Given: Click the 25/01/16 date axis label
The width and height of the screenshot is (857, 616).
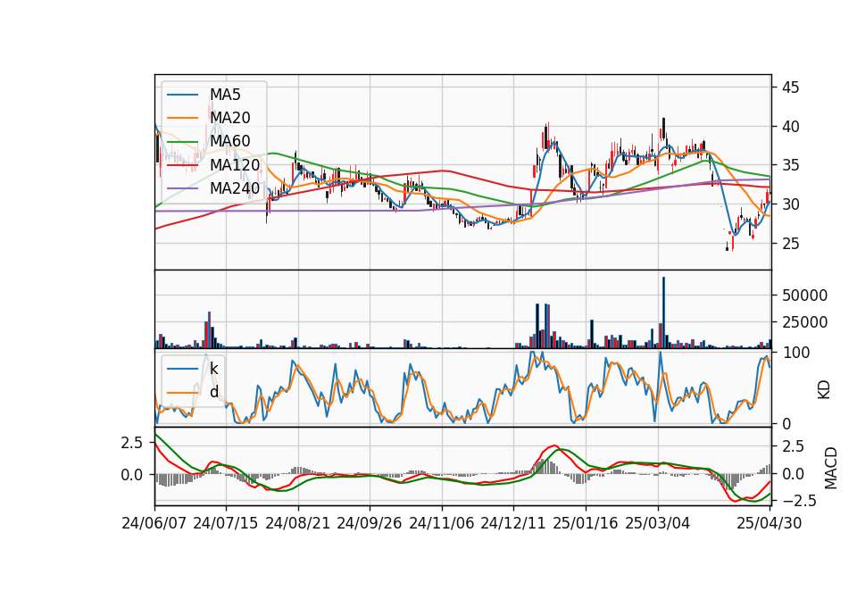Looking at the screenshot, I should tap(586, 524).
